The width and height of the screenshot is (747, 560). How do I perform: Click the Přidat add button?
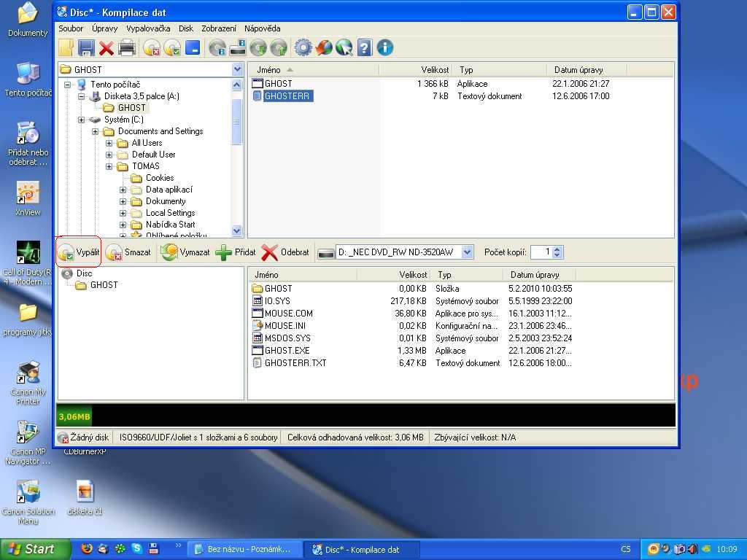236,252
